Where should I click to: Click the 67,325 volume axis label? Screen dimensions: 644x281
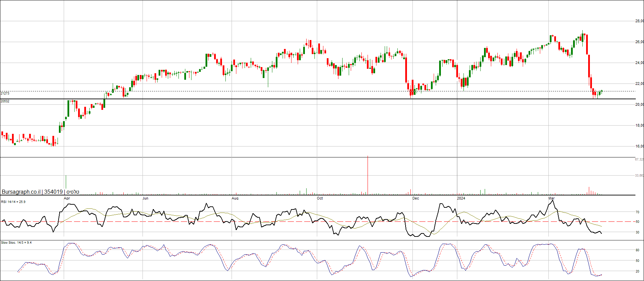coord(639,159)
